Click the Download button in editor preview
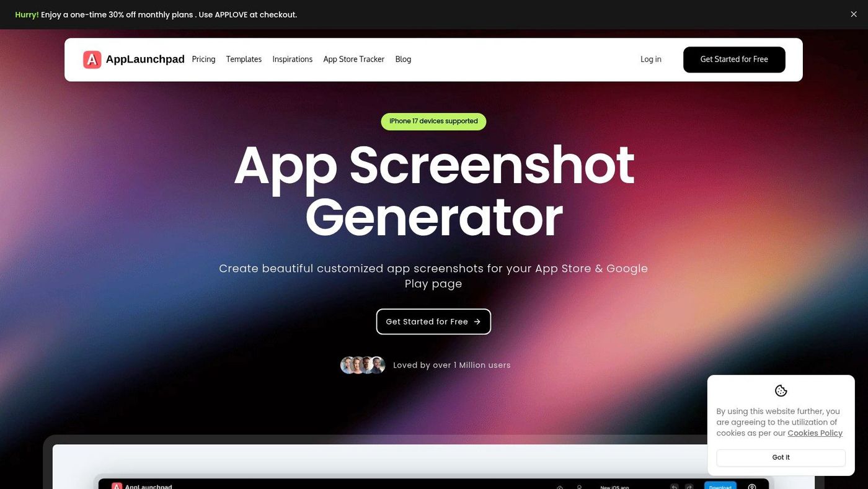The width and height of the screenshot is (868, 489). (720, 486)
